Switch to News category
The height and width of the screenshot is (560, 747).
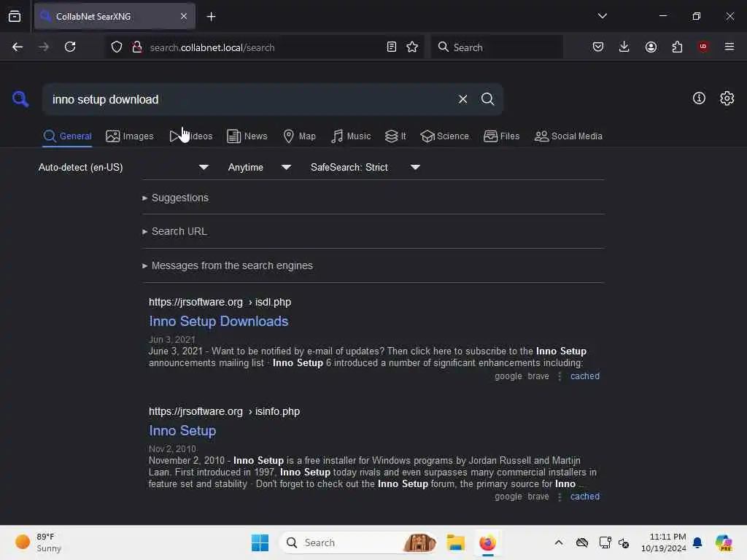tap(247, 136)
